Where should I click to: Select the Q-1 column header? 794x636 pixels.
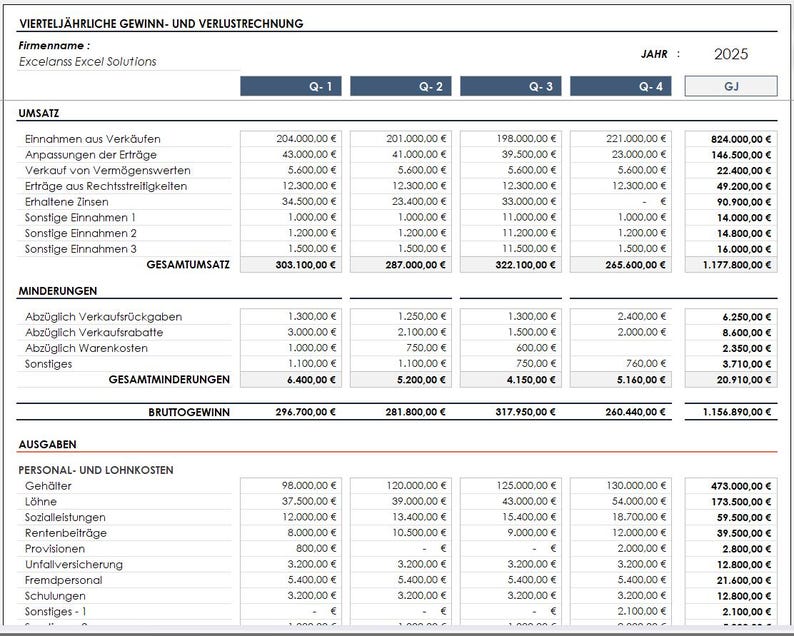[291, 86]
